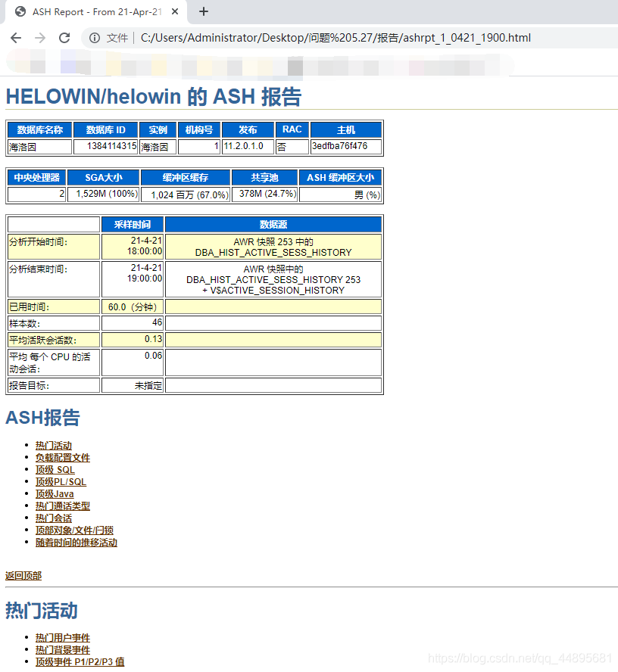Reload the ASH report page
This screenshot has height=672, width=618.
click(64, 38)
